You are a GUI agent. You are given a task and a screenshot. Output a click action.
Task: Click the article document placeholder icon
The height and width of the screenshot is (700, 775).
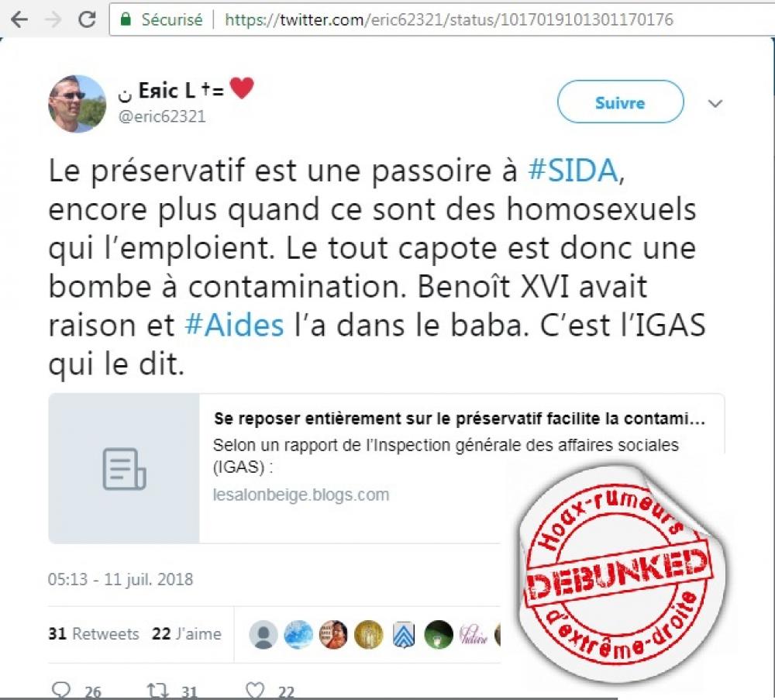pyautogui.click(x=124, y=469)
